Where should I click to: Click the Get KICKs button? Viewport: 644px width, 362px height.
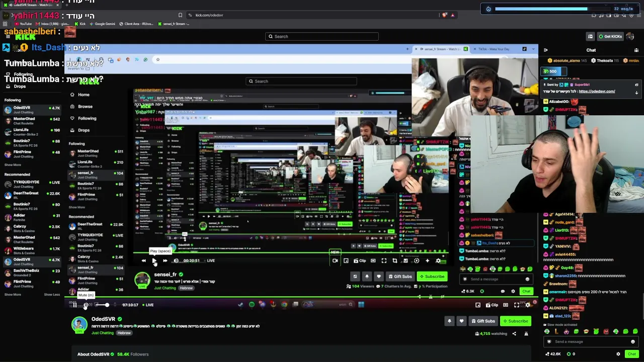pos(610,36)
